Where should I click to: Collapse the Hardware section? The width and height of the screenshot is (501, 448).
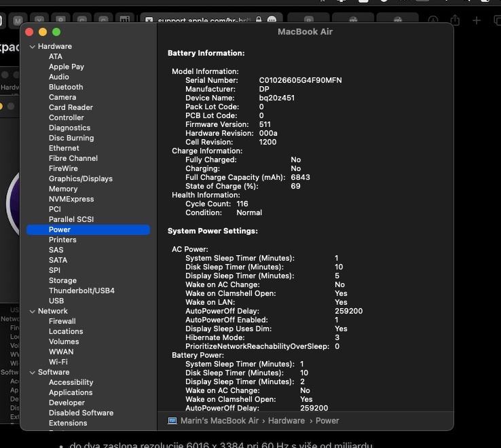tap(32, 47)
